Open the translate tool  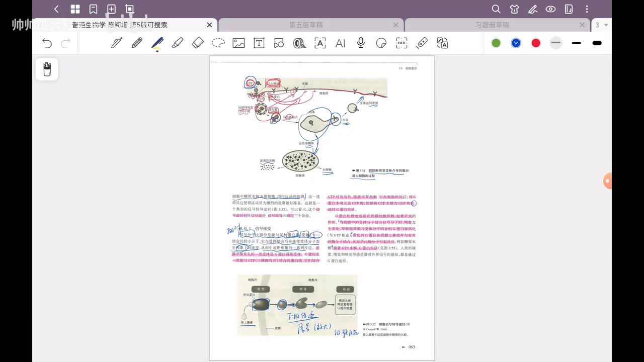(x=442, y=43)
